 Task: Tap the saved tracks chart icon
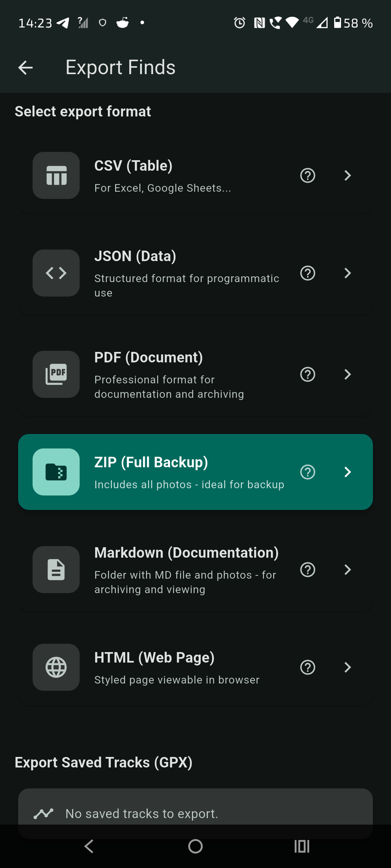[x=43, y=814]
